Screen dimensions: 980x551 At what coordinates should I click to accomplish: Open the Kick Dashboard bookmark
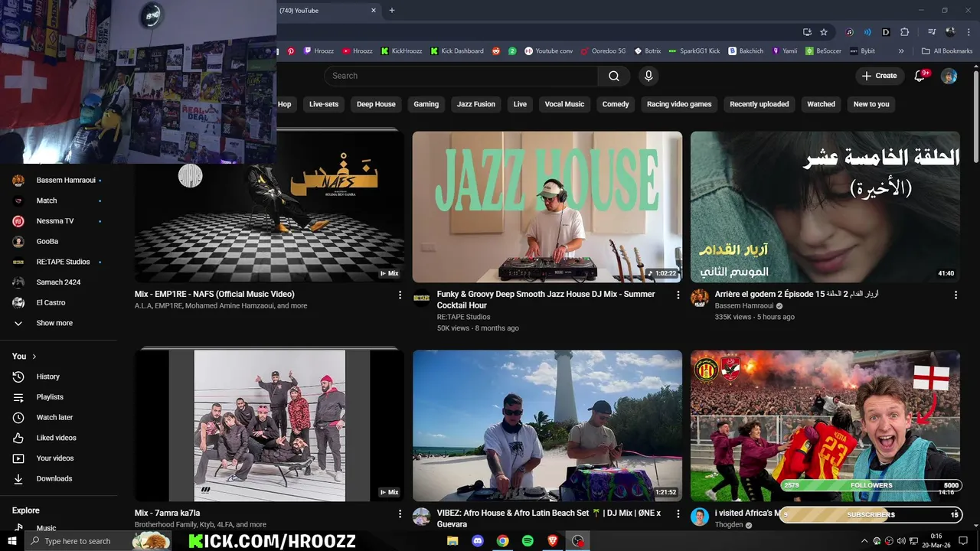coord(457,51)
